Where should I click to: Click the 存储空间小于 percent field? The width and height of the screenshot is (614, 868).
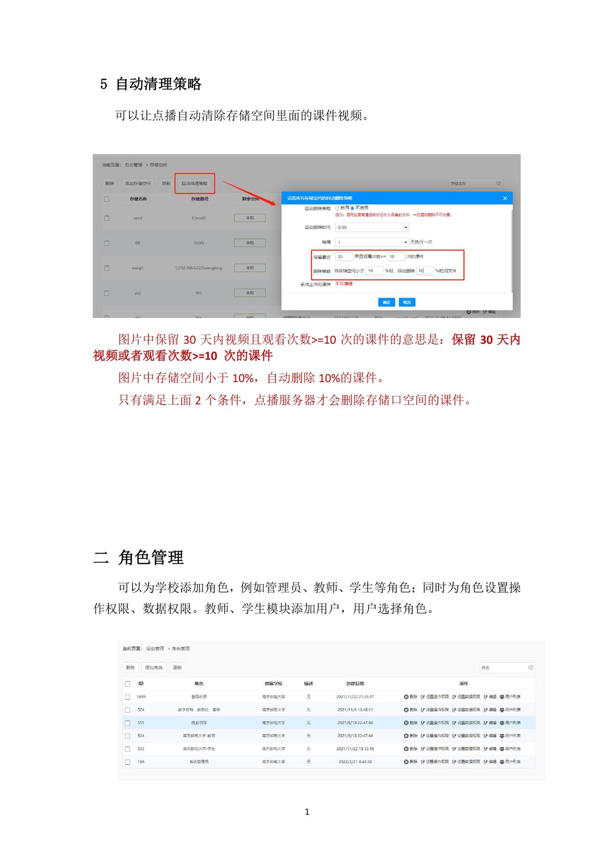tap(375, 271)
